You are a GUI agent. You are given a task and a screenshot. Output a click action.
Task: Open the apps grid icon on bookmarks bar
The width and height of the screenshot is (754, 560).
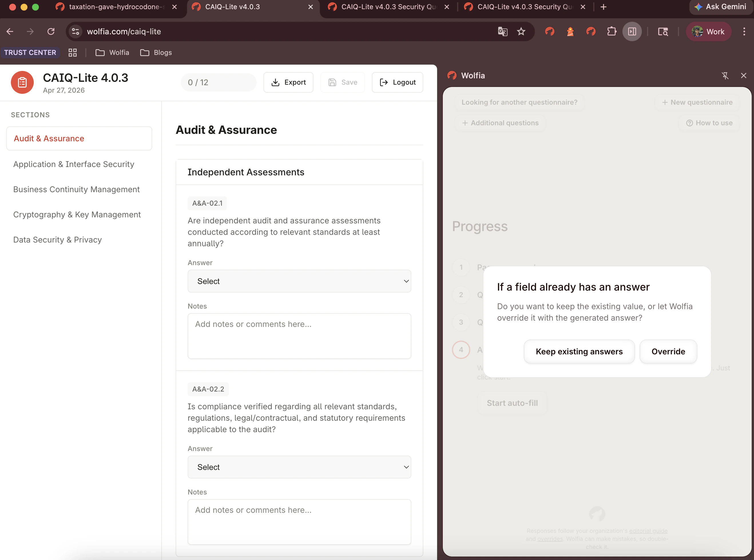coord(72,53)
